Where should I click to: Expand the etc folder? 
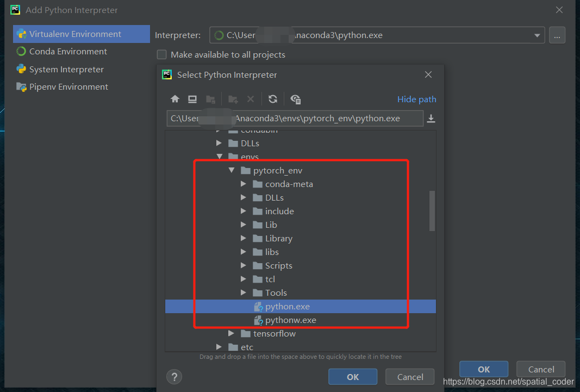coord(219,347)
